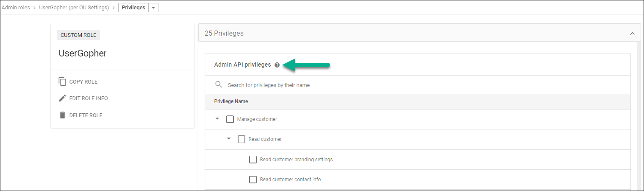Collapse the 25 Privileges panel chevron
The image size is (644, 191).
[632, 33]
